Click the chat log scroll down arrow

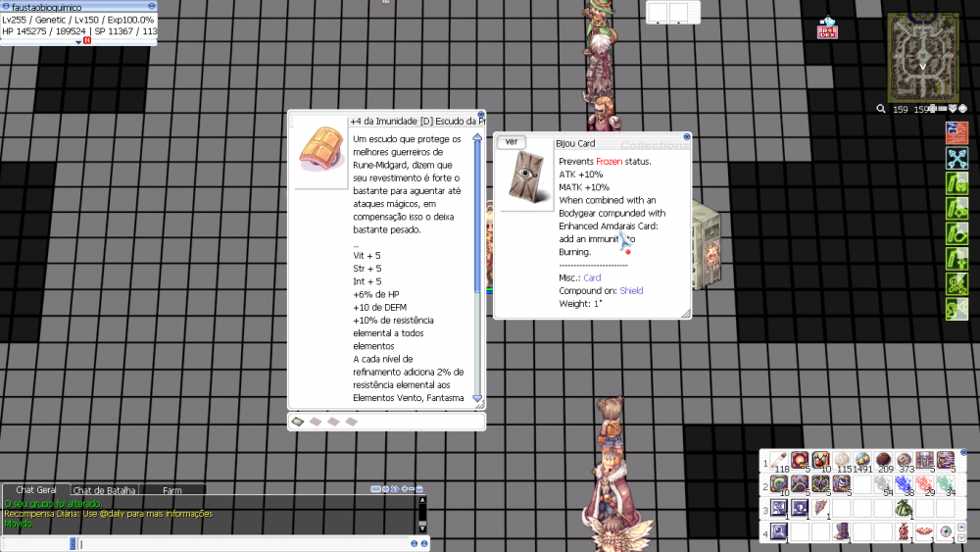422,528
